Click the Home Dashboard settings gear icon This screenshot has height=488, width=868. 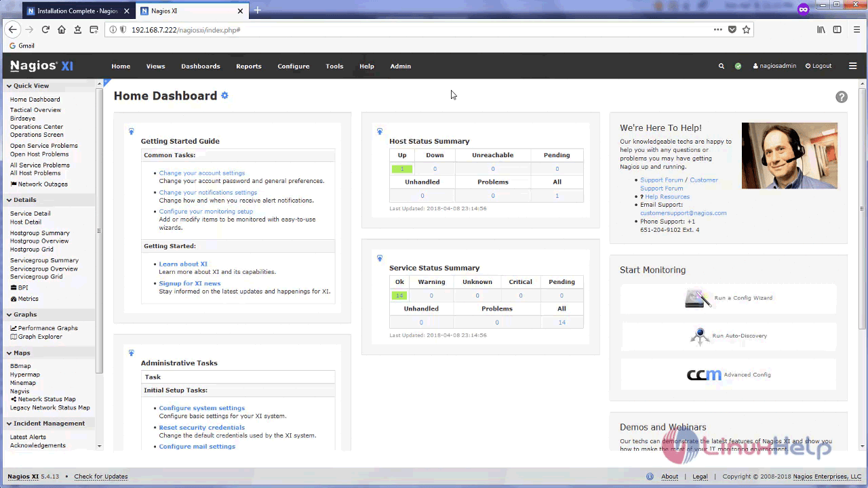tap(224, 96)
